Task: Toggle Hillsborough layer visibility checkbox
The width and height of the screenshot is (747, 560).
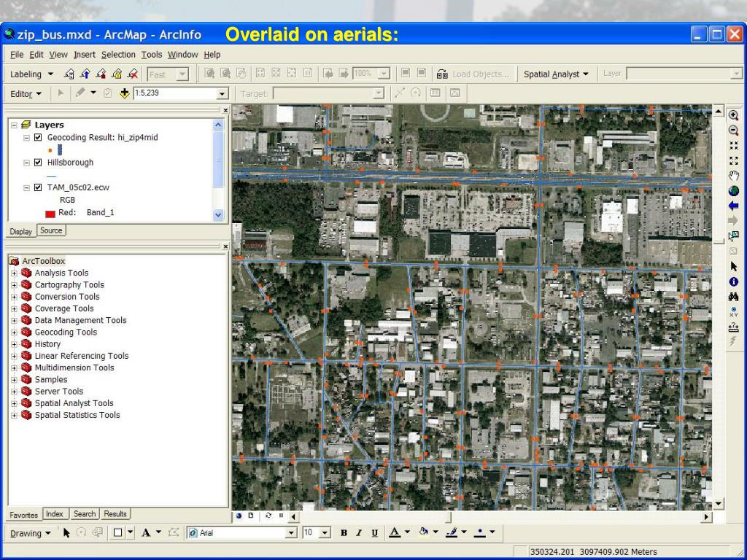Action: click(38, 163)
